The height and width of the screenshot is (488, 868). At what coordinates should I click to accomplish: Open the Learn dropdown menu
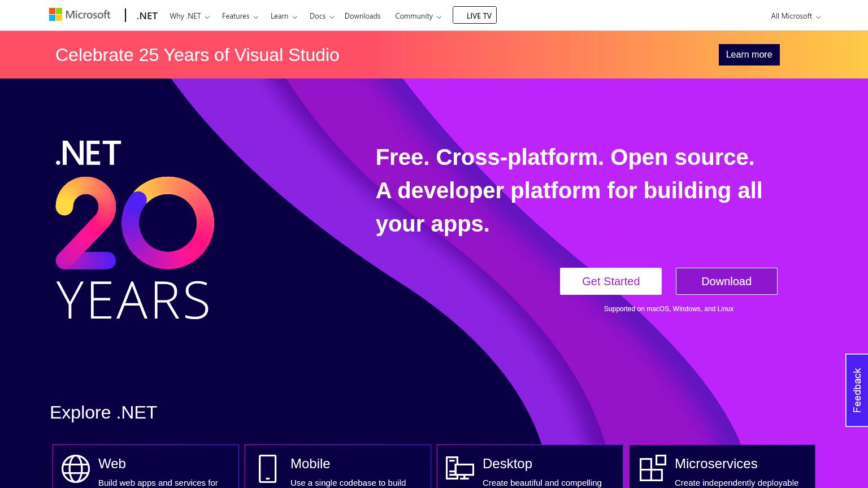tap(284, 16)
